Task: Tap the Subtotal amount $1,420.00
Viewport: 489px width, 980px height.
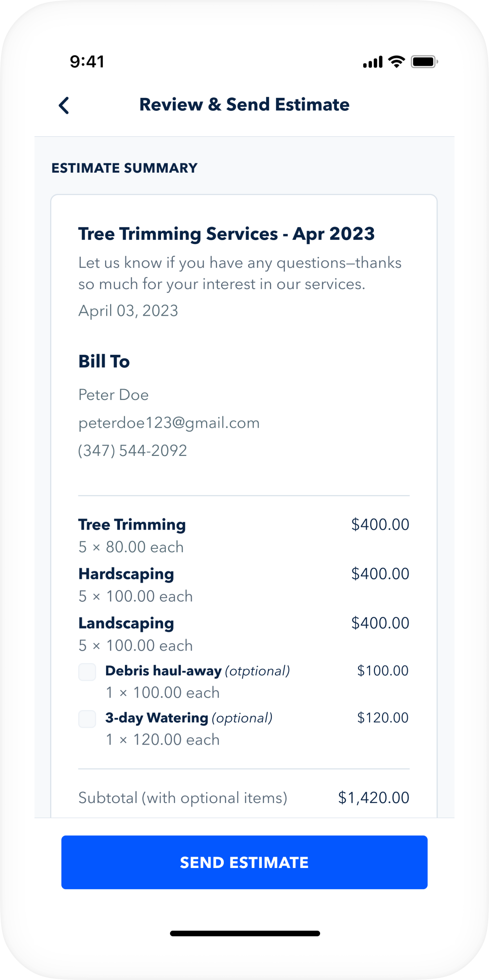Action: click(373, 798)
